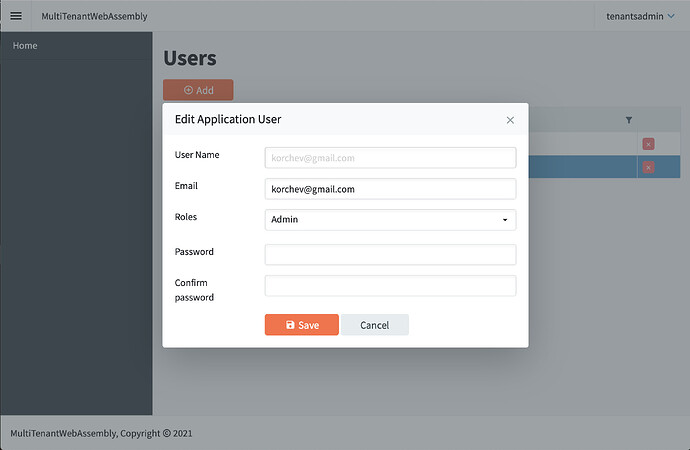Delete the first user row
Screen dimensions: 690x450
[648, 144]
